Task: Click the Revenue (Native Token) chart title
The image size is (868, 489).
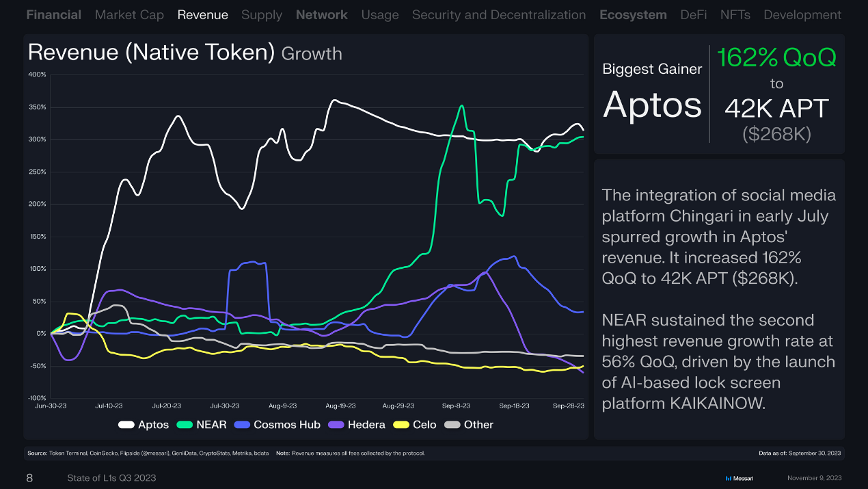Action: point(152,53)
